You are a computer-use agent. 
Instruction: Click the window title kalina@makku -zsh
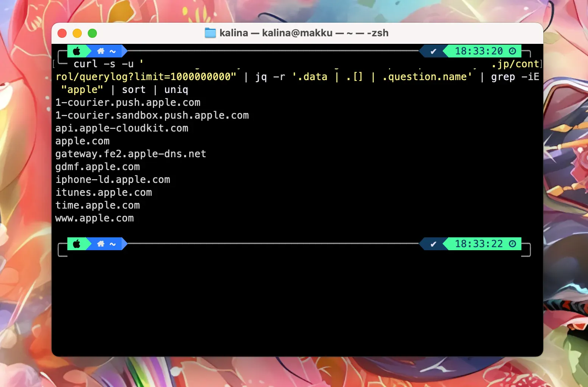[x=304, y=33]
